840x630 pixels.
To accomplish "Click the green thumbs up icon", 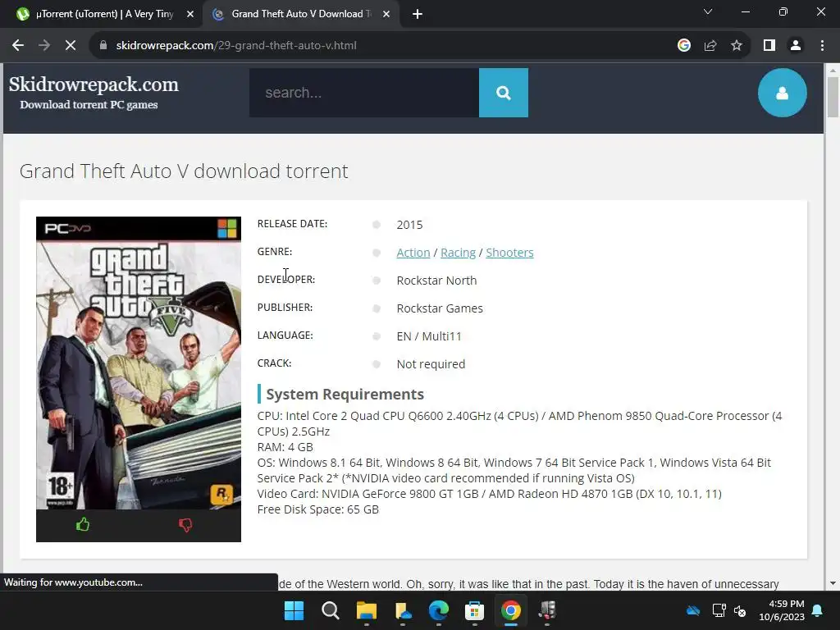I will click(83, 524).
